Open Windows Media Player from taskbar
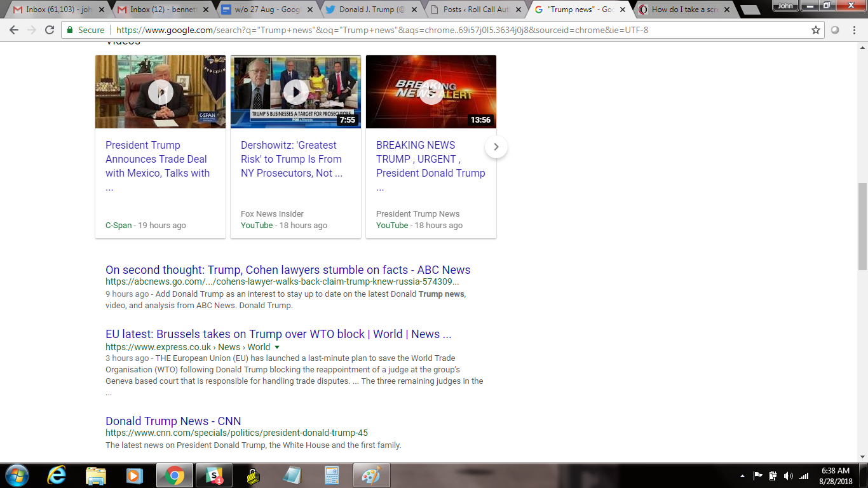 click(x=135, y=475)
